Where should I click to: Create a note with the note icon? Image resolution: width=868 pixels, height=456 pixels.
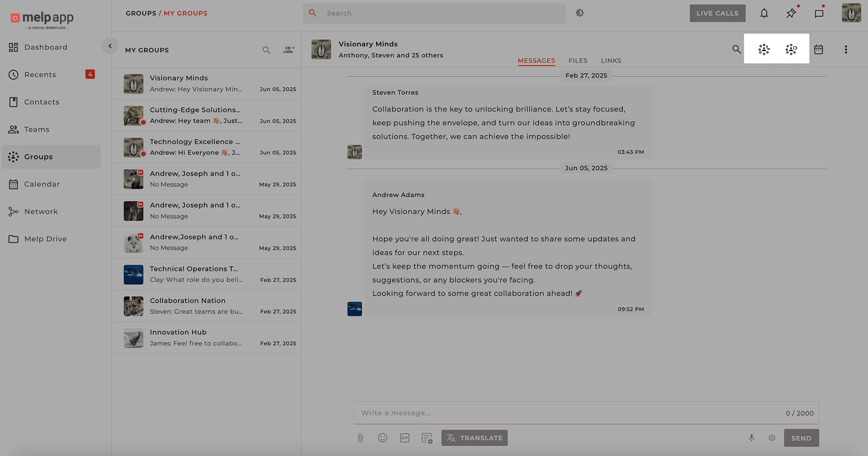click(427, 438)
